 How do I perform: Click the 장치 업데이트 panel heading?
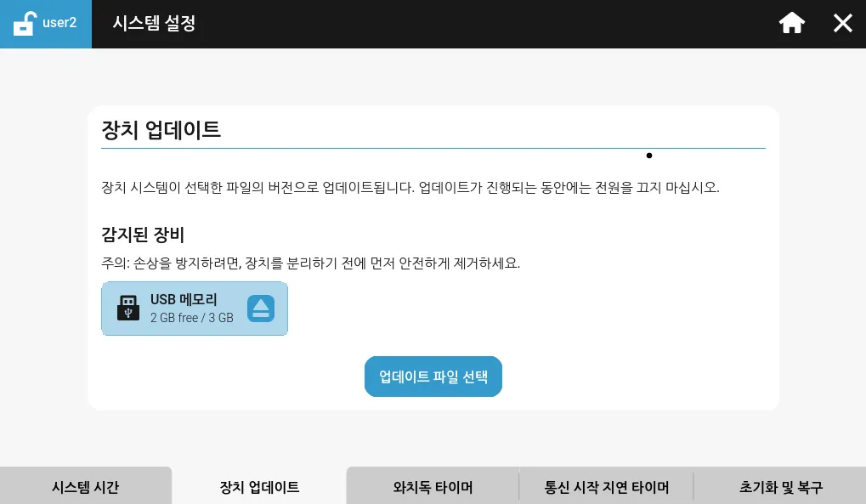click(161, 130)
